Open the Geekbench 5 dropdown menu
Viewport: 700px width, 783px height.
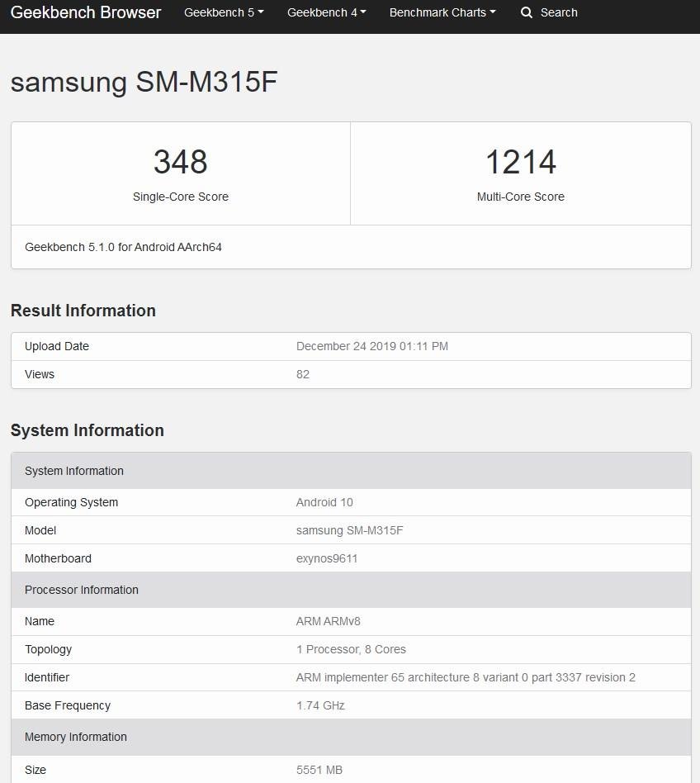click(224, 13)
